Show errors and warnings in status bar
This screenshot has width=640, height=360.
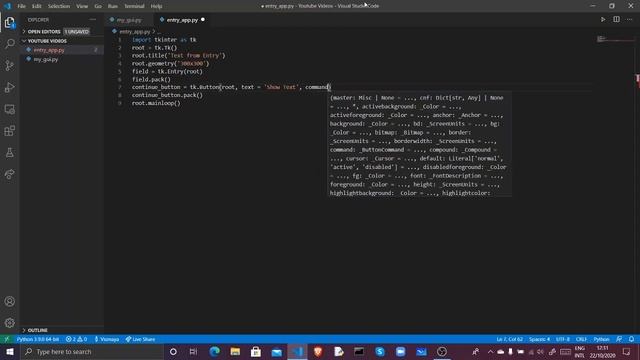[76, 339]
